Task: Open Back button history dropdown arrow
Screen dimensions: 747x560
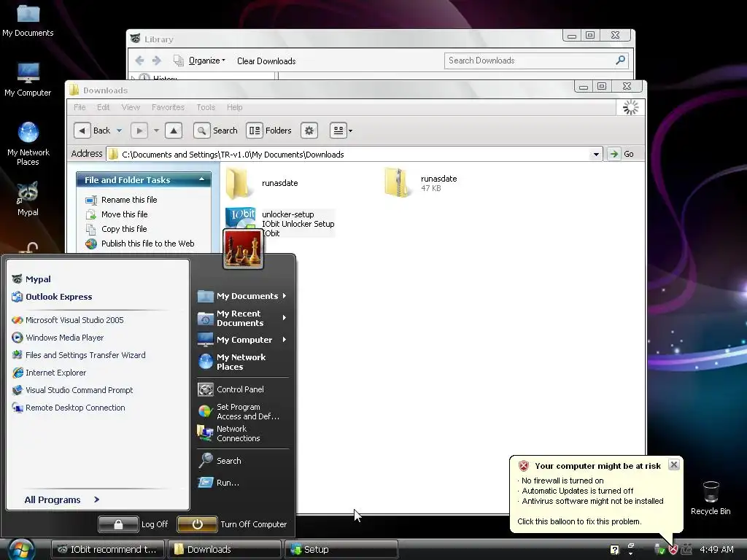Action: (119, 131)
